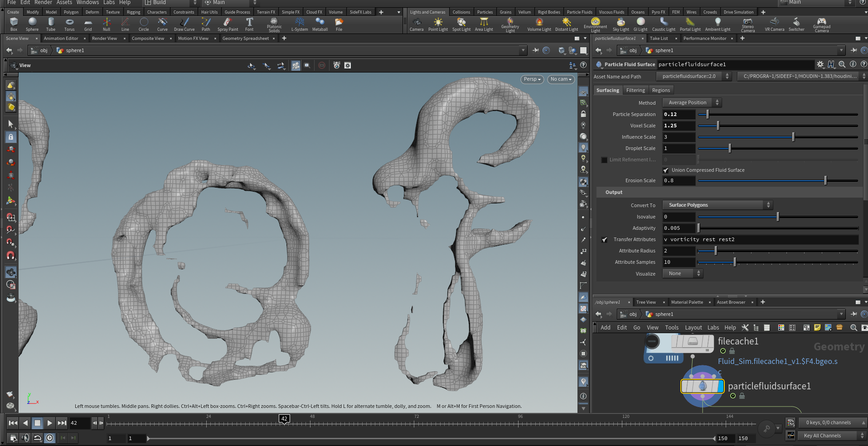The height and width of the screenshot is (446, 868).
Task: Open the Persp camera view menu
Action: point(532,79)
